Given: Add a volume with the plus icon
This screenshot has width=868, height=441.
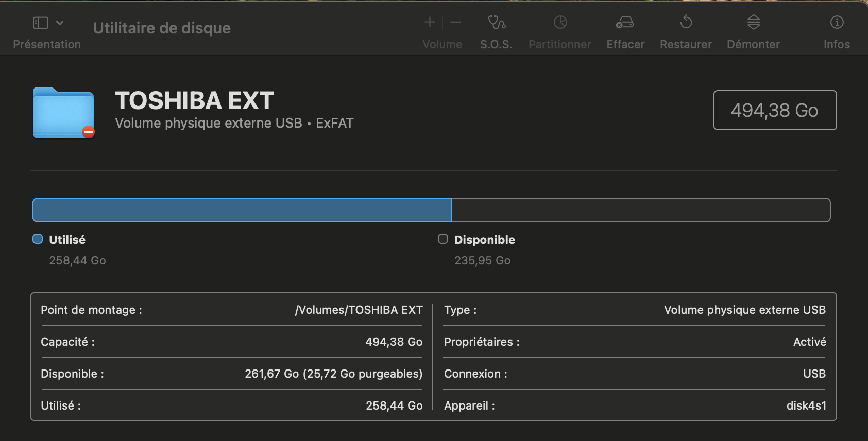Looking at the screenshot, I should tap(430, 23).
